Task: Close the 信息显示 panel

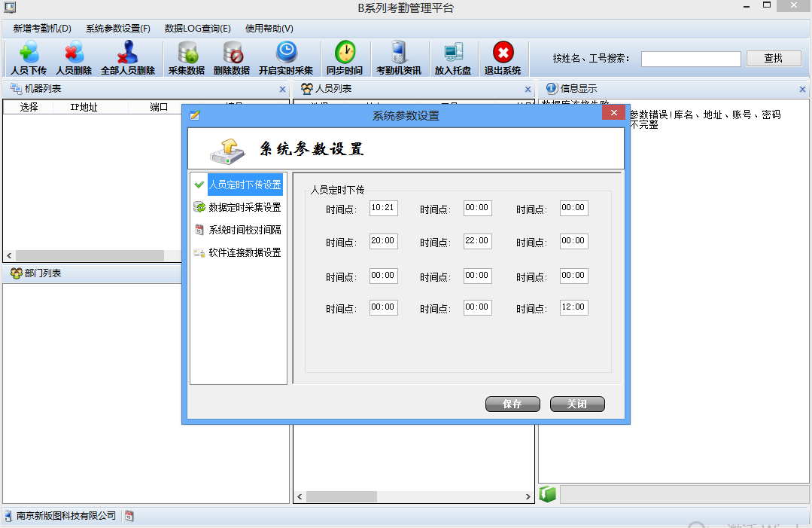Action: pos(803,89)
